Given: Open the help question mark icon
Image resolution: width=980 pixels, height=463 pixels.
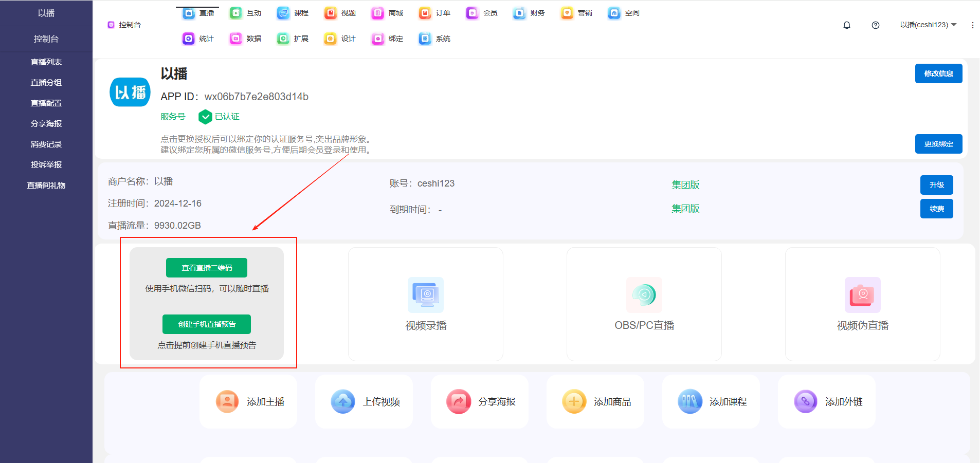Looking at the screenshot, I should pos(876,25).
